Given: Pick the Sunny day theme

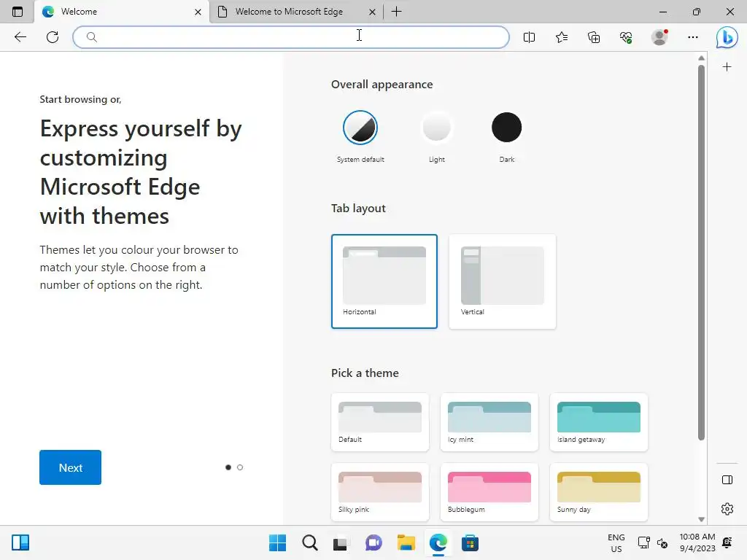Looking at the screenshot, I should coord(599,492).
